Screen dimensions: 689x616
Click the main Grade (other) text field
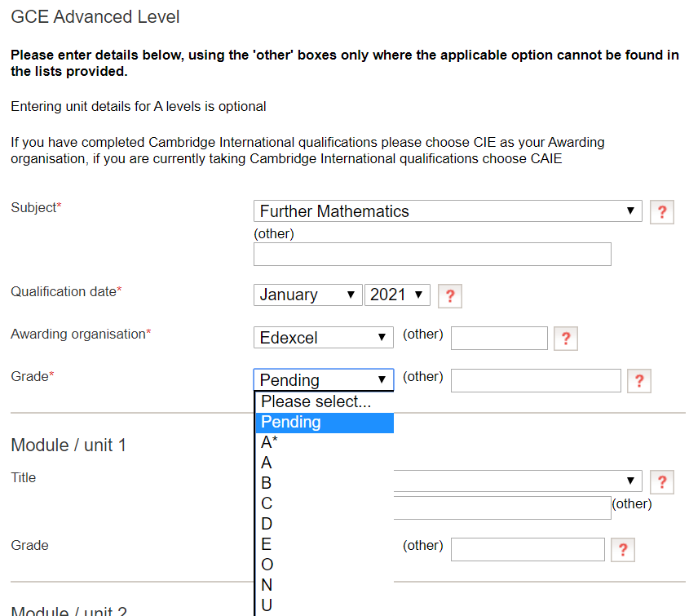(536, 380)
